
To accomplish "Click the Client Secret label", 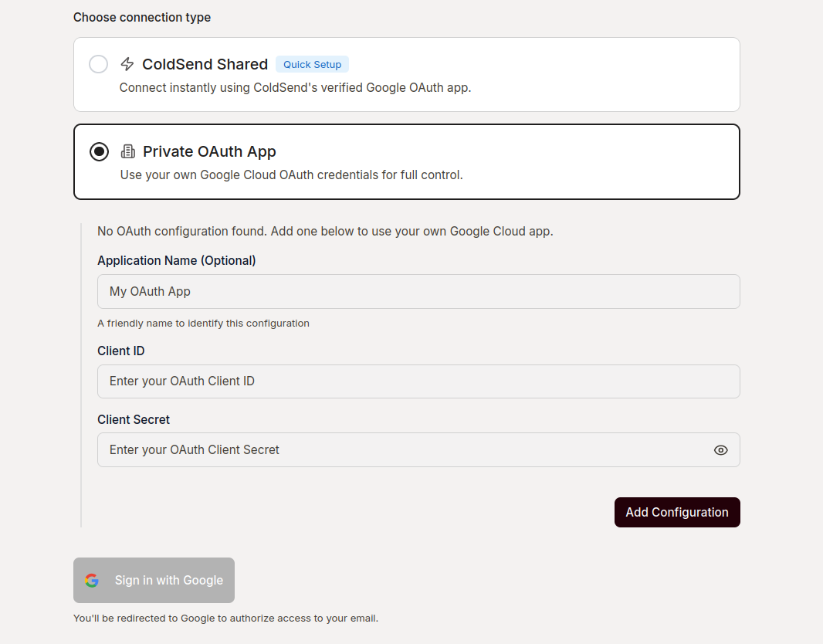I will 134,420.
